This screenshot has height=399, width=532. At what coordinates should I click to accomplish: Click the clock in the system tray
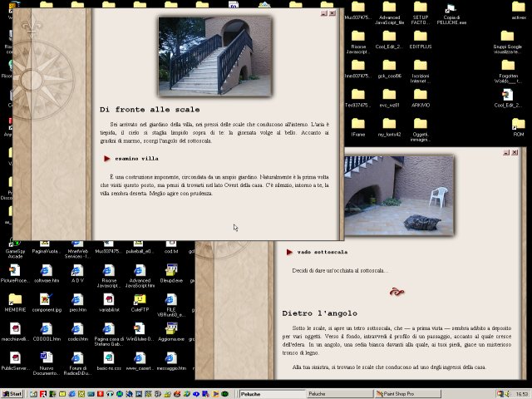coord(522,394)
